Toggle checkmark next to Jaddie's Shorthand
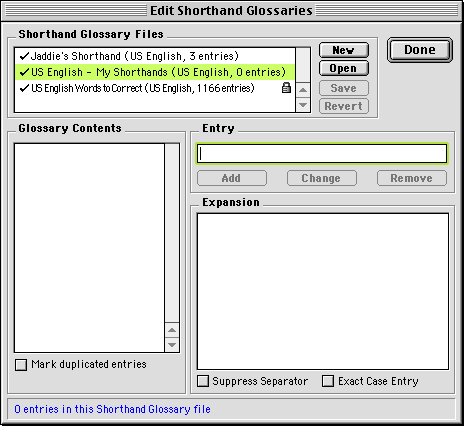This screenshot has height=426, width=464. tap(24, 56)
